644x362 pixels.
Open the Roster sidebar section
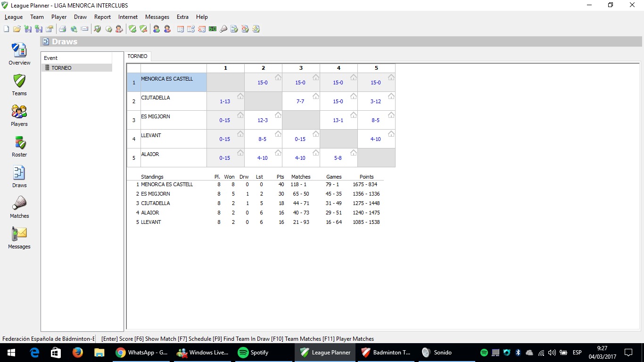click(19, 146)
